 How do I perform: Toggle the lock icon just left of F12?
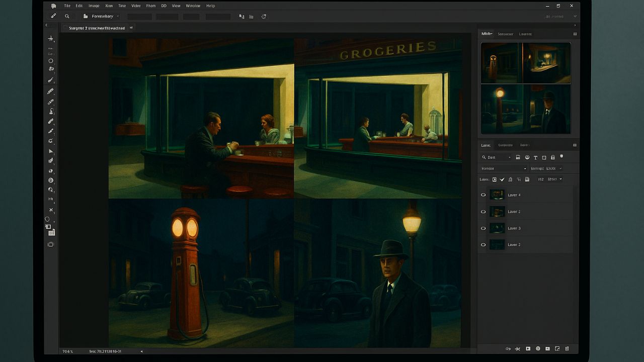pos(527,179)
